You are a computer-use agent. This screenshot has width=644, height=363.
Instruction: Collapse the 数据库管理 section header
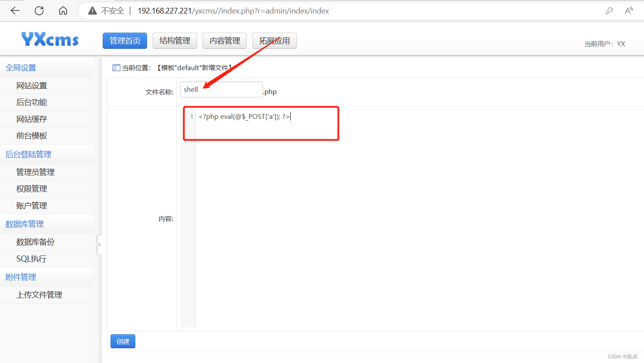47,224
